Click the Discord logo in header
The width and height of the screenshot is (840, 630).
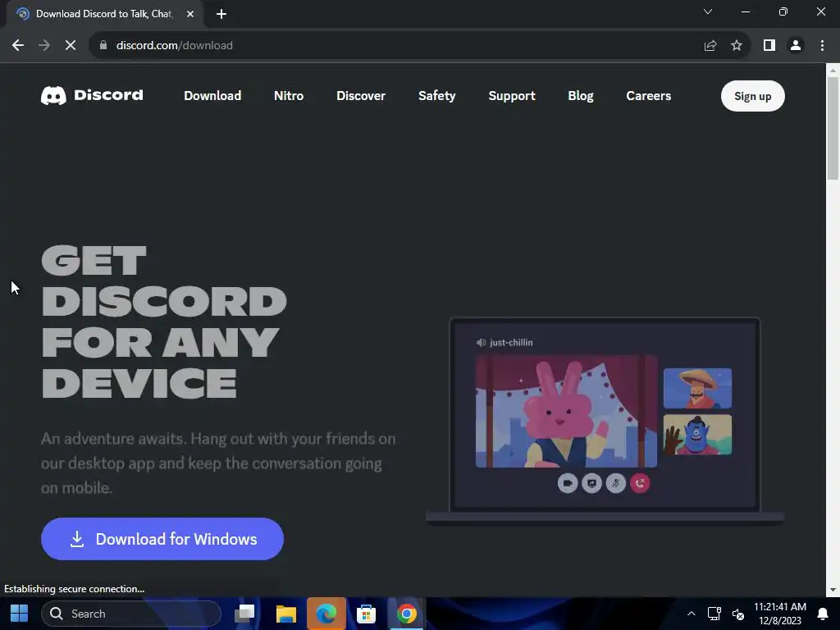tap(92, 95)
